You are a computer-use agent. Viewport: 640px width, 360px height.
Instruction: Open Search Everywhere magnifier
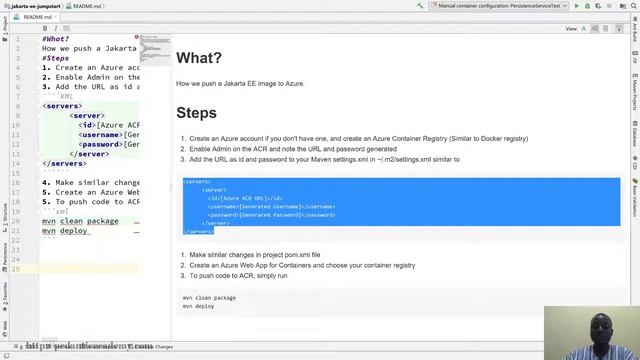click(x=634, y=6)
